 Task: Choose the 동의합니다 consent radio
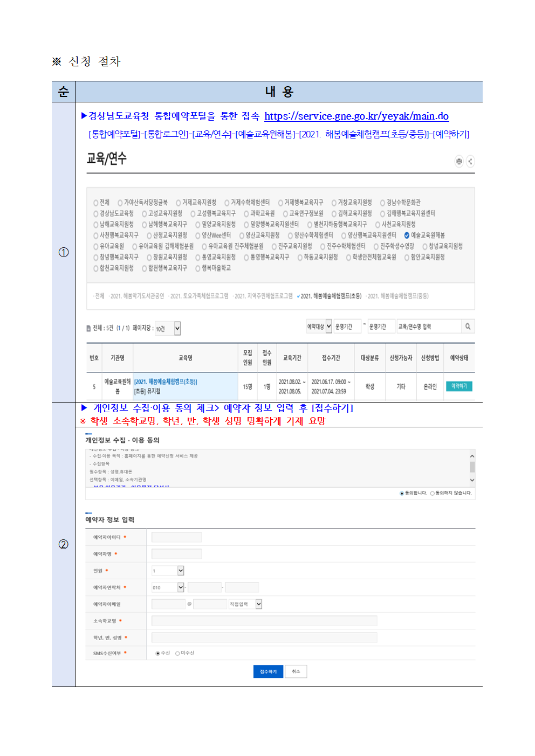[401, 493]
